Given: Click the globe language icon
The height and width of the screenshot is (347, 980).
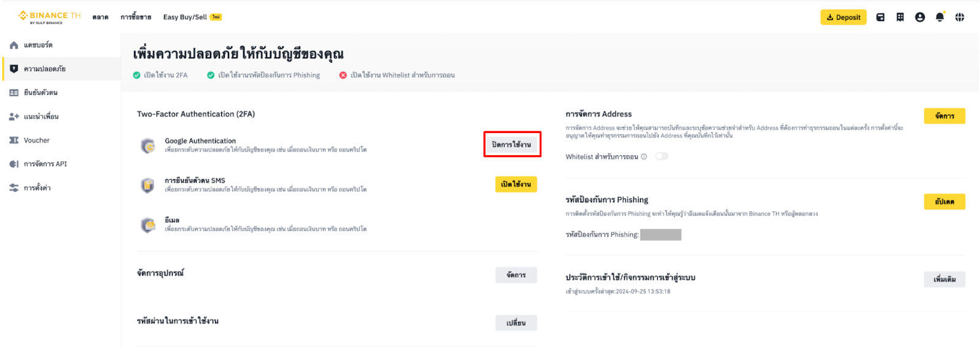Looking at the screenshot, I should pyautogui.click(x=959, y=17).
